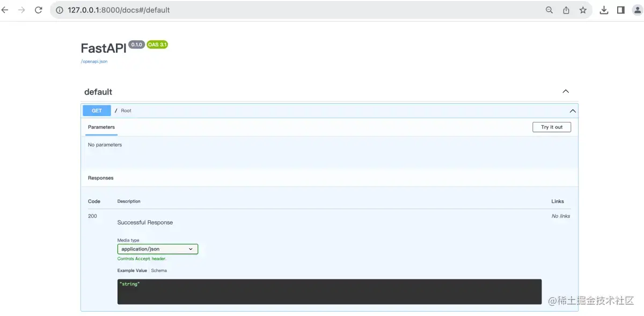The height and width of the screenshot is (316, 644).
Task: Click the "Controls Accept header." note
Action: (x=142, y=259)
